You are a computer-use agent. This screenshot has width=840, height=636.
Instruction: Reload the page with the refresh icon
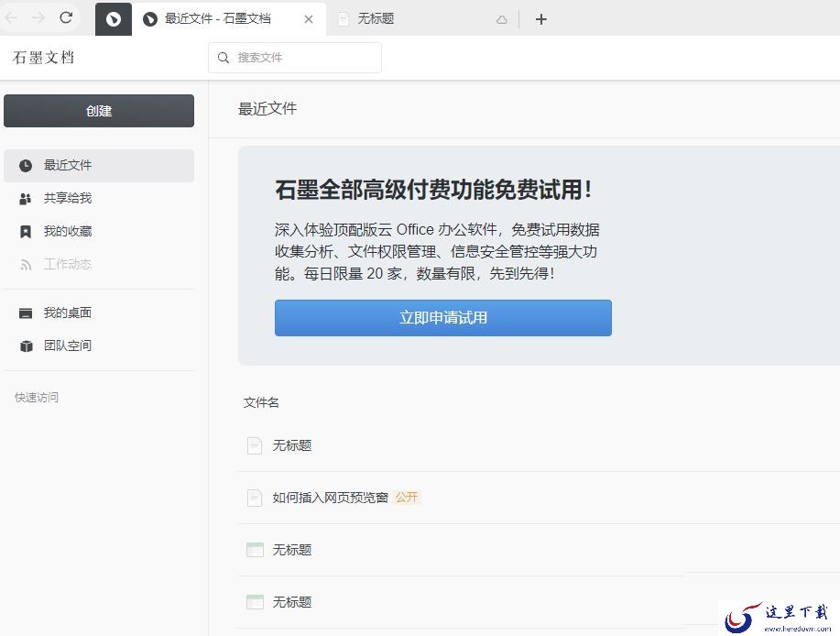66,17
